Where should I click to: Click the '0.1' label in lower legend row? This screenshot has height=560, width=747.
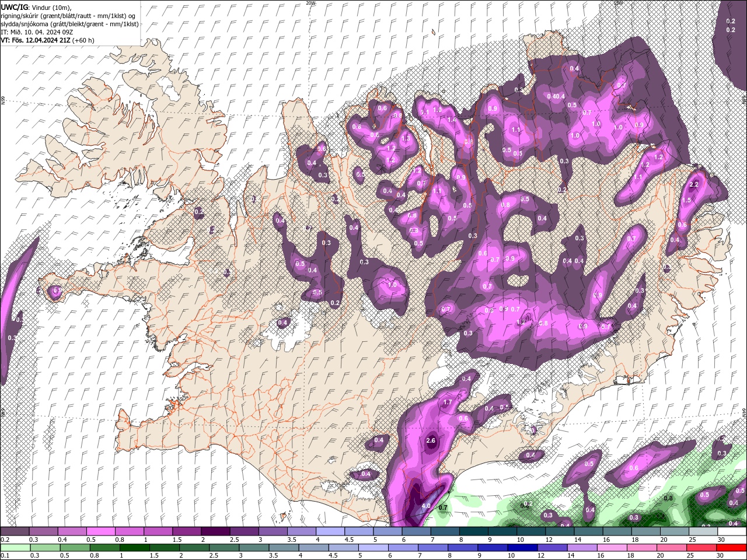(x=5, y=556)
